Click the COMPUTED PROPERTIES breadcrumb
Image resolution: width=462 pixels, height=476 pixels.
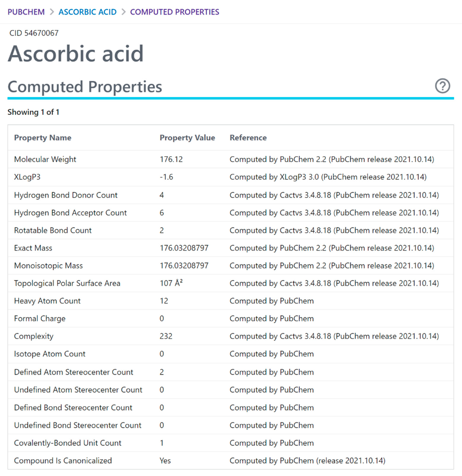(x=174, y=12)
